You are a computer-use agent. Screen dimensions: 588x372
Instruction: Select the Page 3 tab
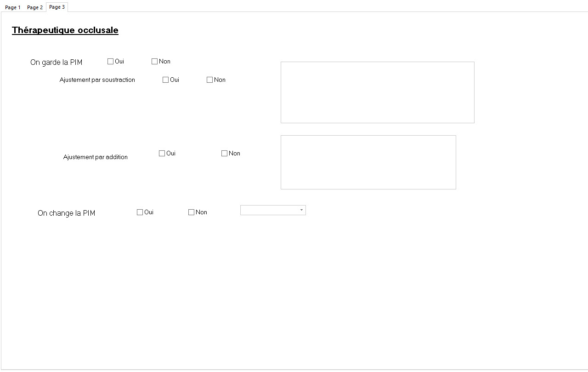57,7
